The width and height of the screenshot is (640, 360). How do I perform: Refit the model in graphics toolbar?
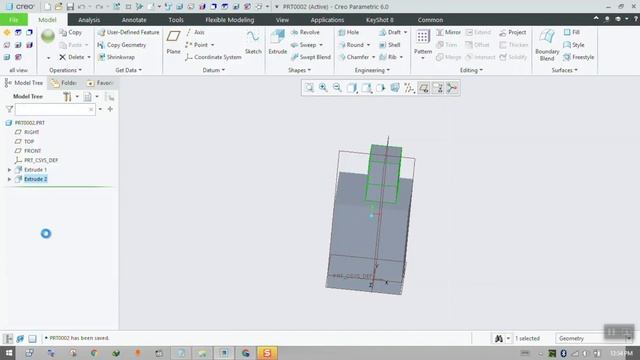(309, 88)
